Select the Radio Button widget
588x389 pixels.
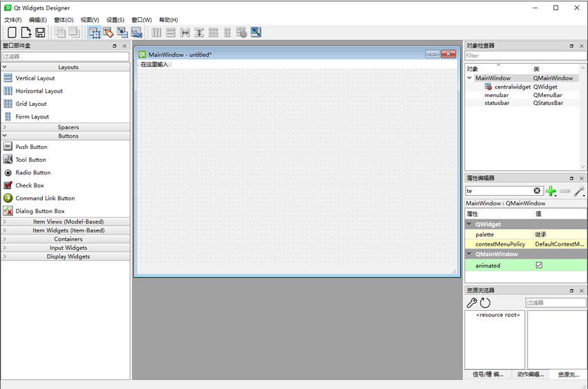tap(33, 172)
